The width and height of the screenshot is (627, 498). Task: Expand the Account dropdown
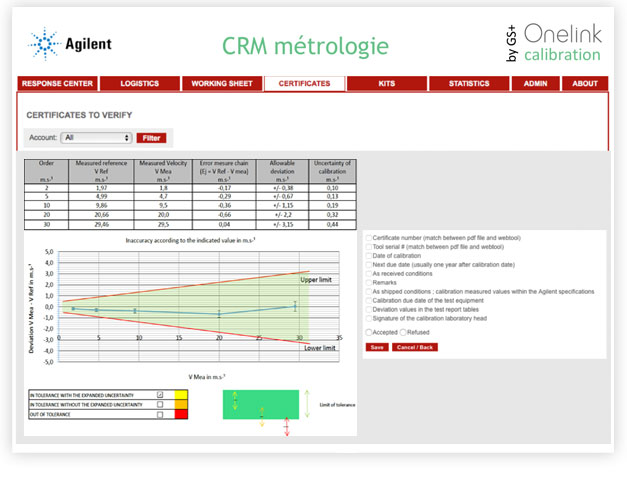click(x=96, y=138)
